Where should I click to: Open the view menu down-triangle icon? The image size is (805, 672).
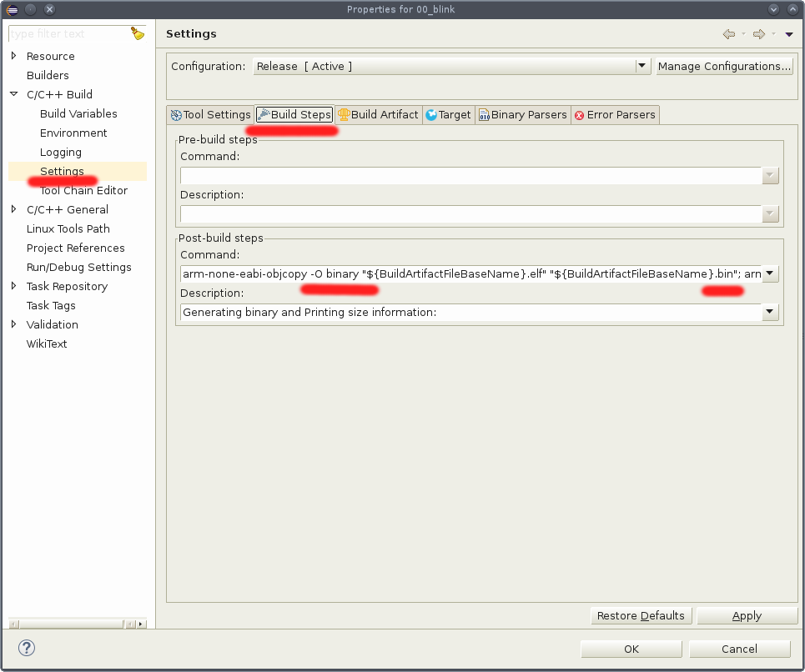pos(787,34)
